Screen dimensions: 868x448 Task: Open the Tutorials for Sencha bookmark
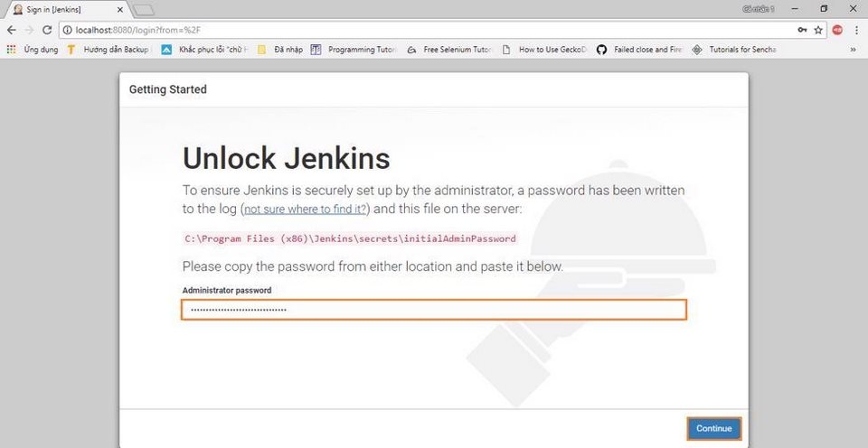[x=734, y=49]
